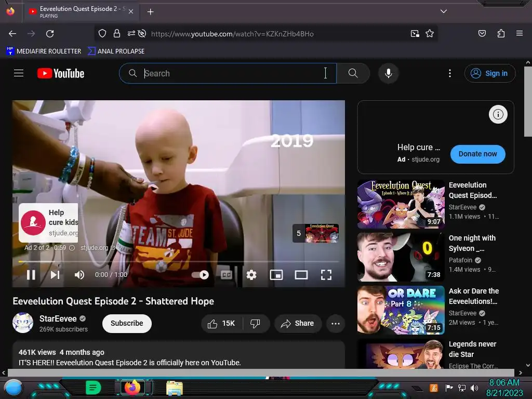Mute the video with the speaker icon

(x=79, y=275)
